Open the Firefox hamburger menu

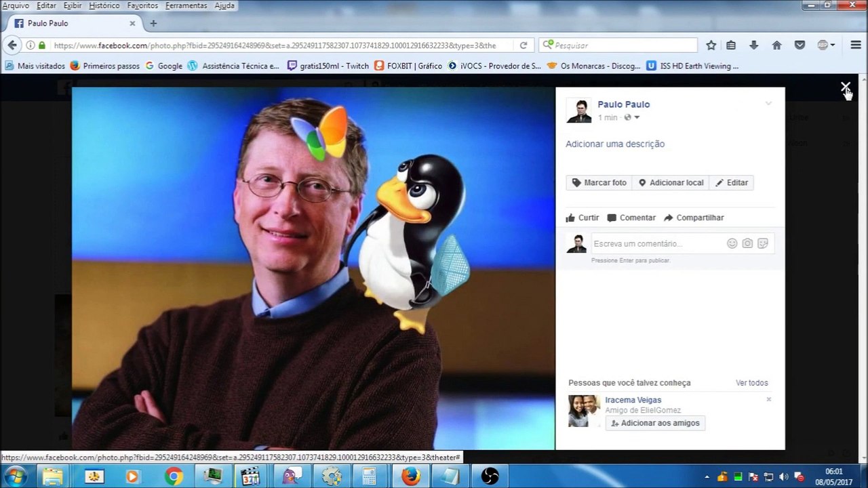pyautogui.click(x=856, y=45)
